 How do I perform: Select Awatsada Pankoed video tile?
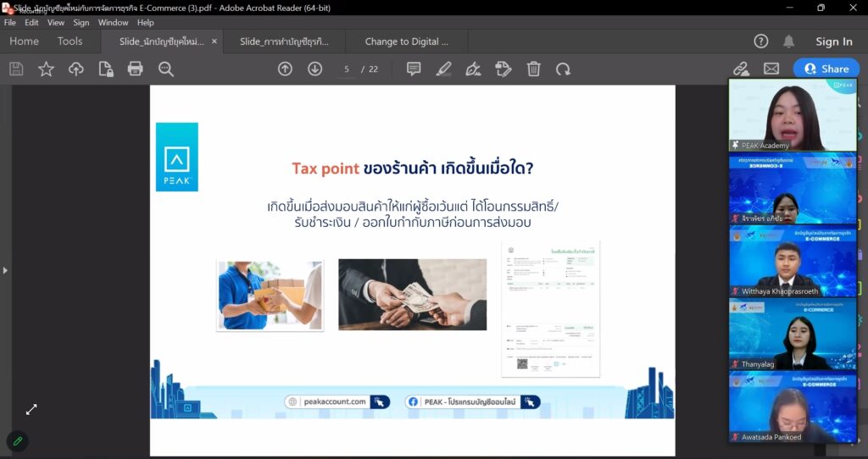point(793,407)
